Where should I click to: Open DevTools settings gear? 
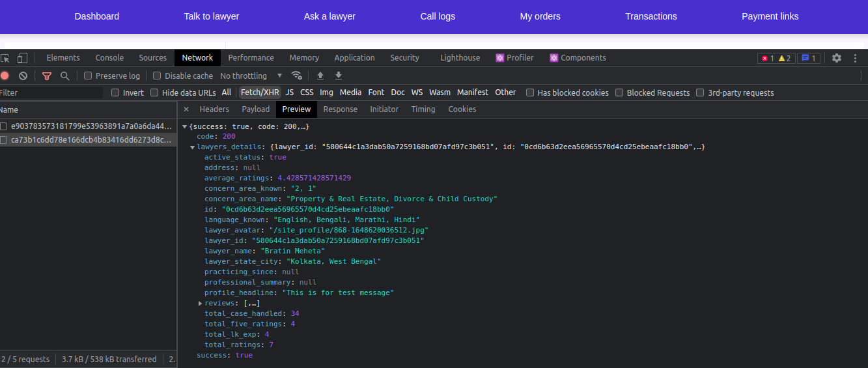click(x=837, y=58)
